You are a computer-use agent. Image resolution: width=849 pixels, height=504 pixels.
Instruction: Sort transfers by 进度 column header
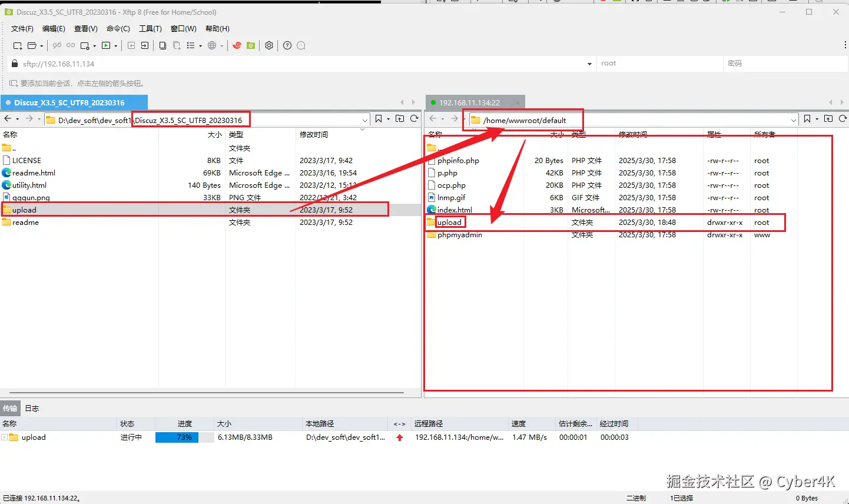(185, 424)
